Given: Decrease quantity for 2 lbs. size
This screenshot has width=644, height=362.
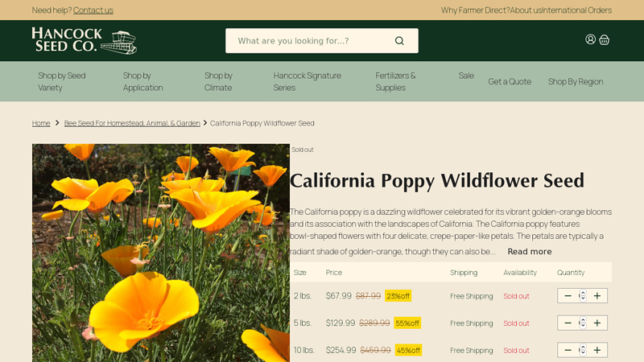Looking at the screenshot, I should pyautogui.click(x=568, y=296).
